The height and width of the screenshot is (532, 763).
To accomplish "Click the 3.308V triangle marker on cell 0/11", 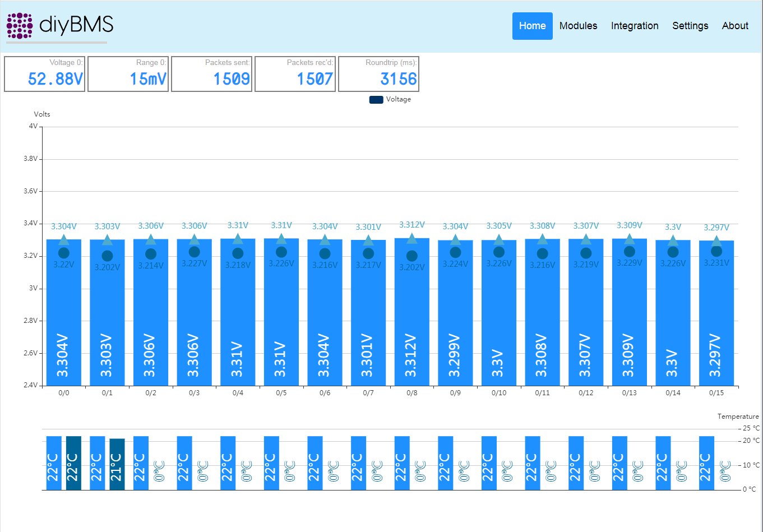I will pos(542,239).
